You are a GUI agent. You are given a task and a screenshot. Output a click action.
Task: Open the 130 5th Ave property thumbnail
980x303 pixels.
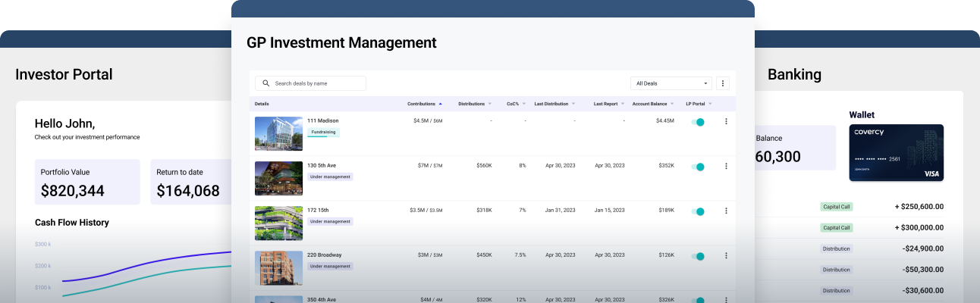pyautogui.click(x=278, y=178)
